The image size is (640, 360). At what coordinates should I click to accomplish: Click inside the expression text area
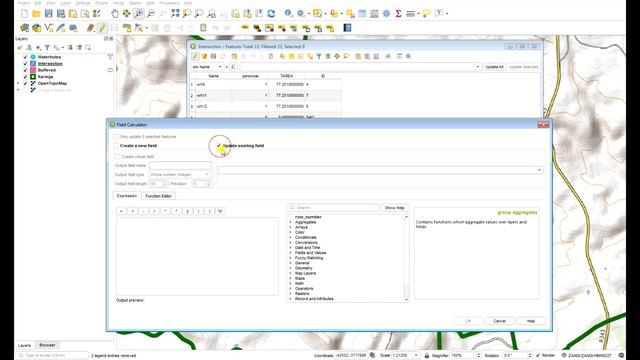coord(198,256)
